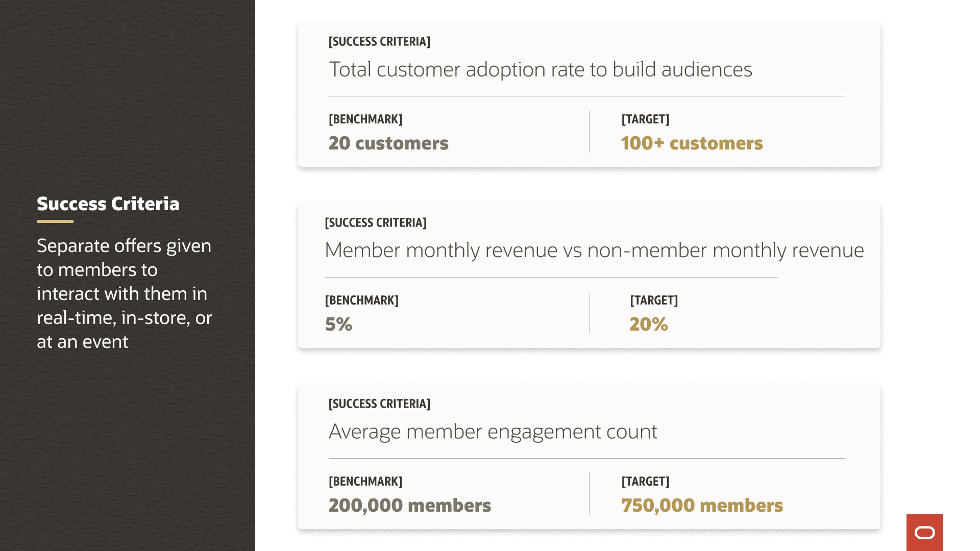Click [SUCCESS CRITERIA] label in second card

[375, 223]
